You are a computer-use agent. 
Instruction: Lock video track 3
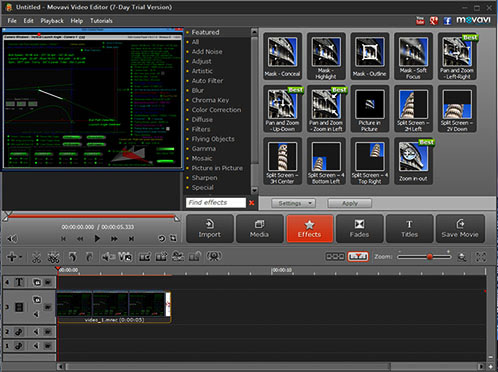48,307
